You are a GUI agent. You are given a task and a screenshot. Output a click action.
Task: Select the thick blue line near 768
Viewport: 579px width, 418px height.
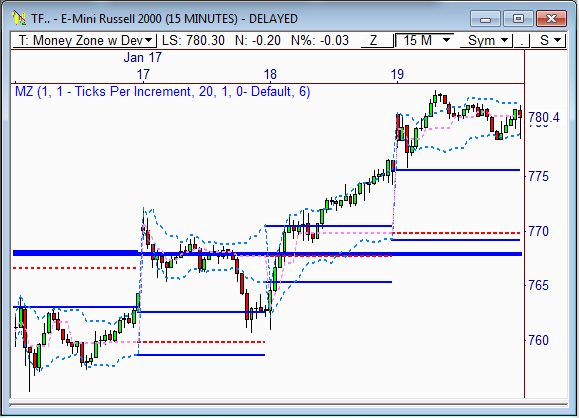267,254
